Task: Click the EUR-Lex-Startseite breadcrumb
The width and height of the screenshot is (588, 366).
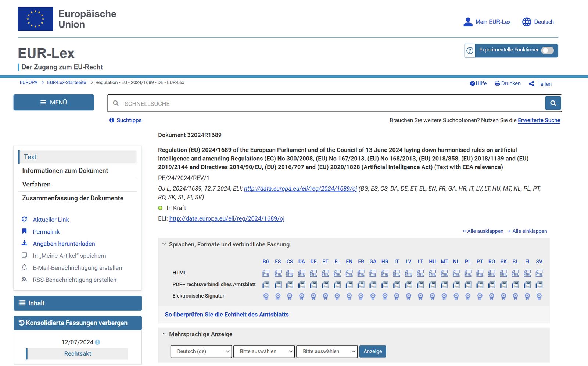Action: click(x=67, y=83)
